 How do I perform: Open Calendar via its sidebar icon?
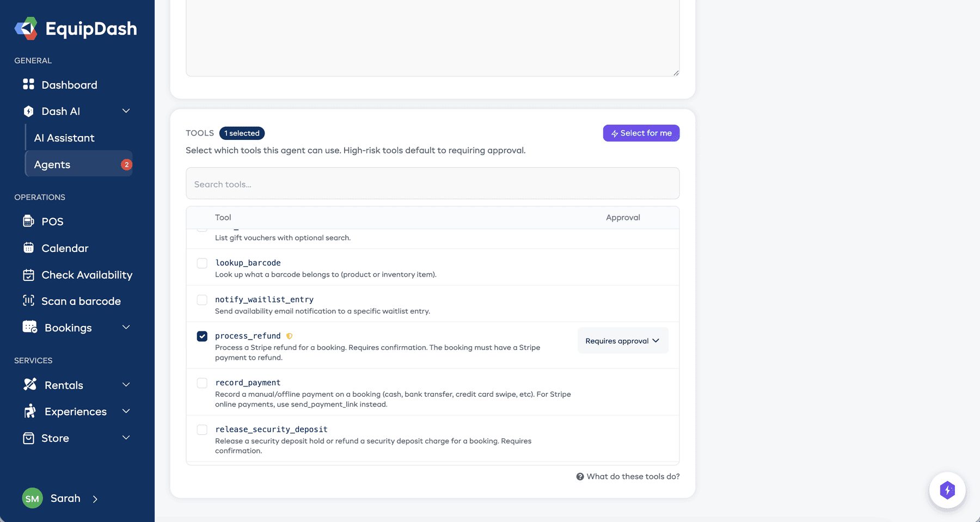(x=28, y=248)
